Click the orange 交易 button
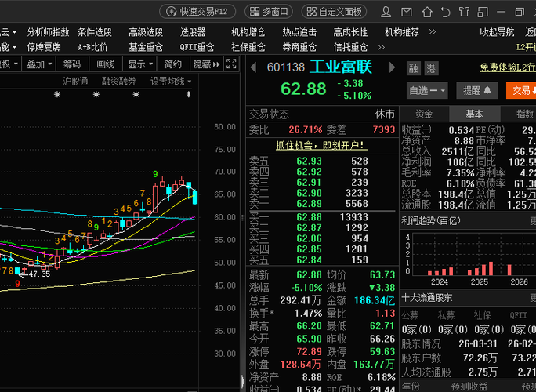 point(521,91)
